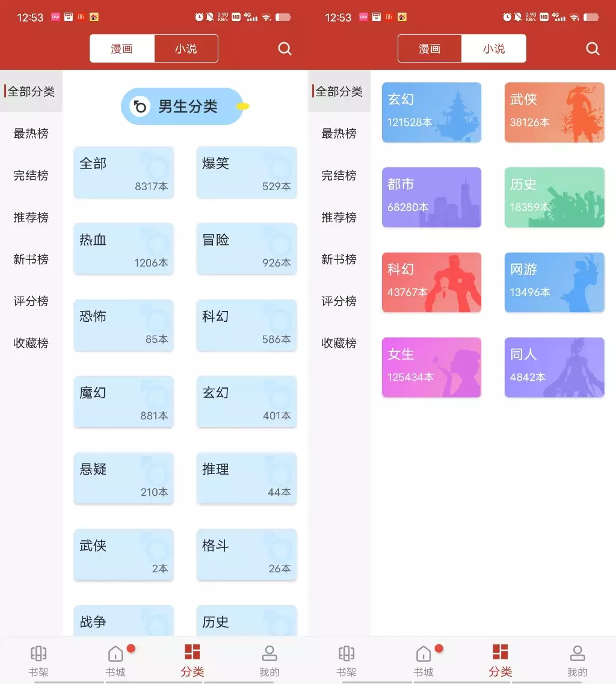Tap the search magnifier on the novel categories screen
This screenshot has height=684, width=616.
[x=593, y=49]
